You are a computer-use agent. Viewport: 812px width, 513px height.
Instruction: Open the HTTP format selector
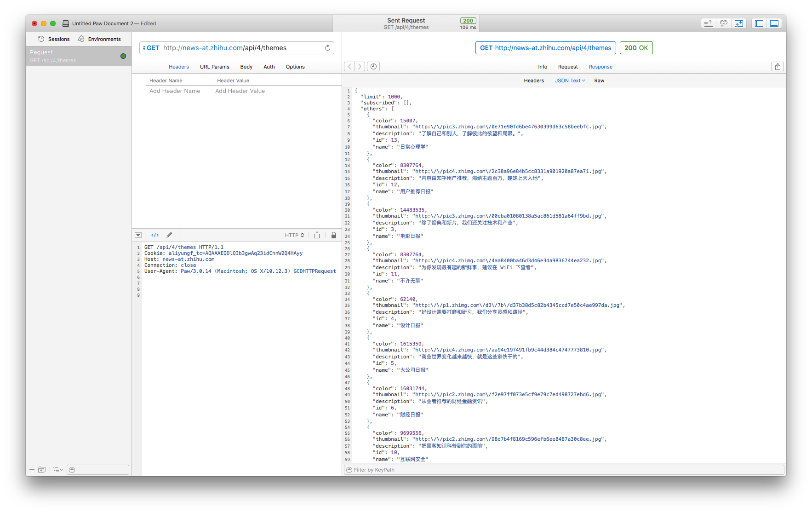click(x=294, y=235)
